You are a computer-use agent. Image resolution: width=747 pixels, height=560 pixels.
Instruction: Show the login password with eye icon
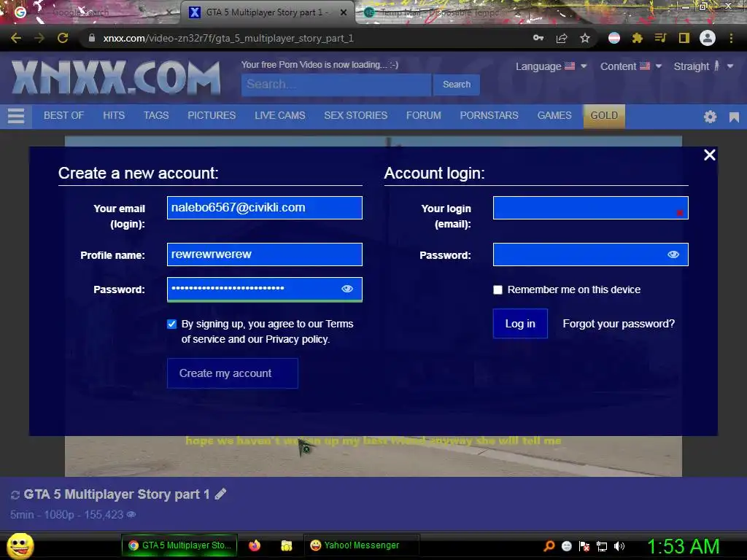point(673,254)
